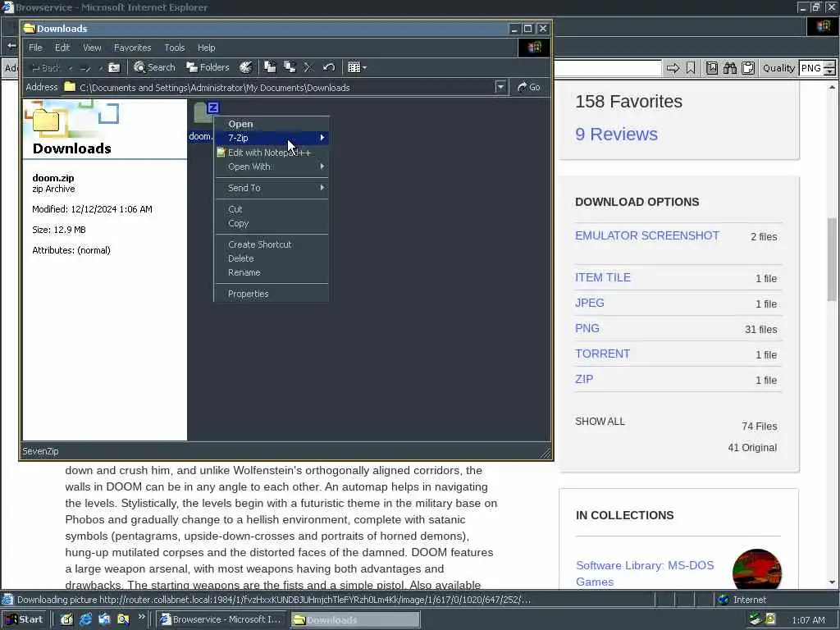The image size is (840, 630).
Task: Click the first system tray icon
Action: click(x=755, y=619)
